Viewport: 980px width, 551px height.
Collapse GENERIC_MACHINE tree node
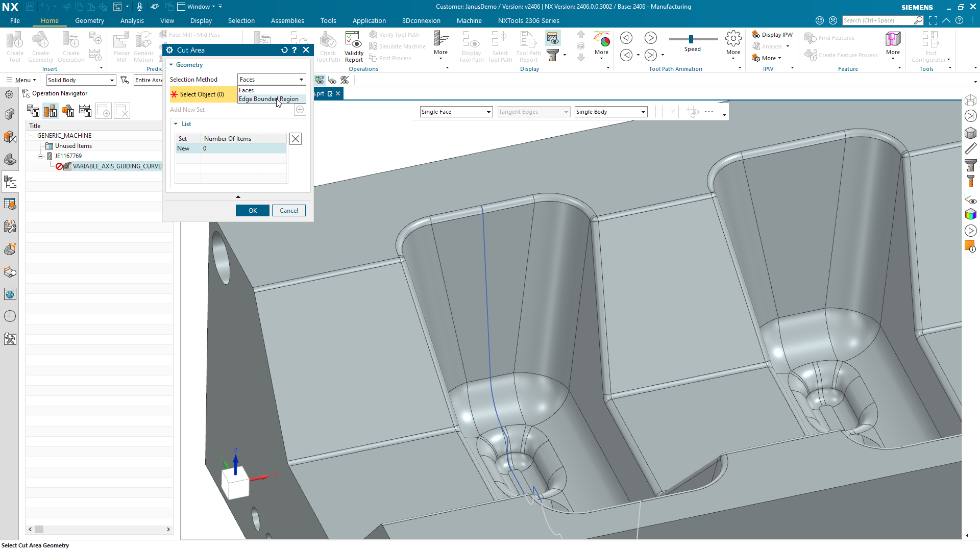pyautogui.click(x=31, y=136)
